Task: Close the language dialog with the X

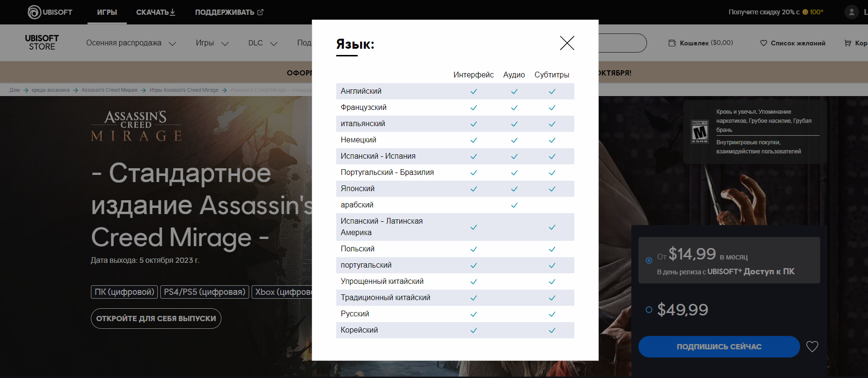Action: point(567,43)
